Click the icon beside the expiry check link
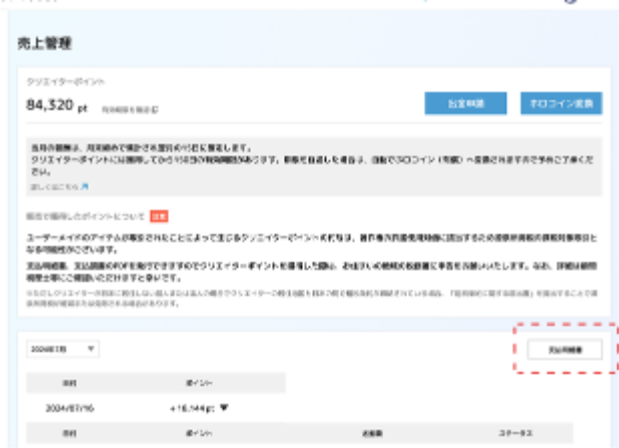Viewport: 619px width, 448px height. pyautogui.click(x=156, y=109)
